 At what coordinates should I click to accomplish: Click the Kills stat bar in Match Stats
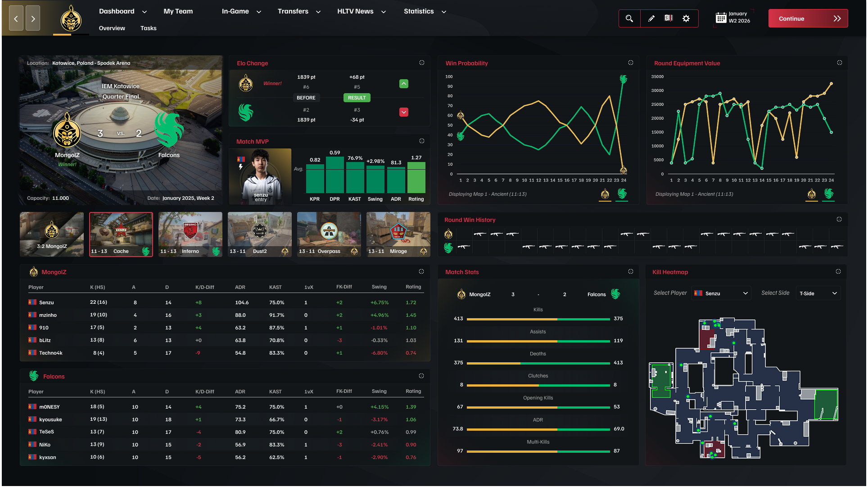click(x=538, y=318)
